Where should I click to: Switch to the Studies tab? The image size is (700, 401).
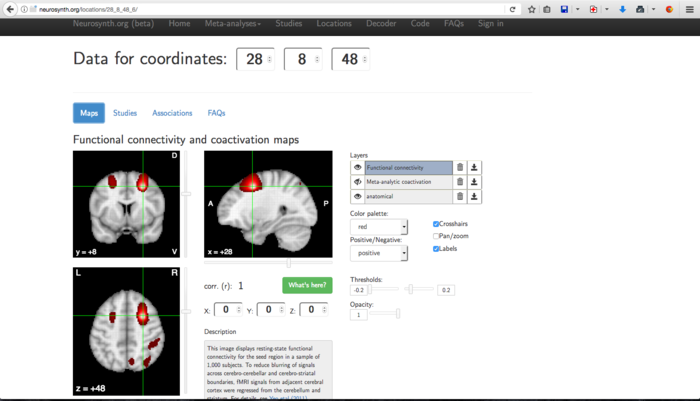click(x=125, y=113)
